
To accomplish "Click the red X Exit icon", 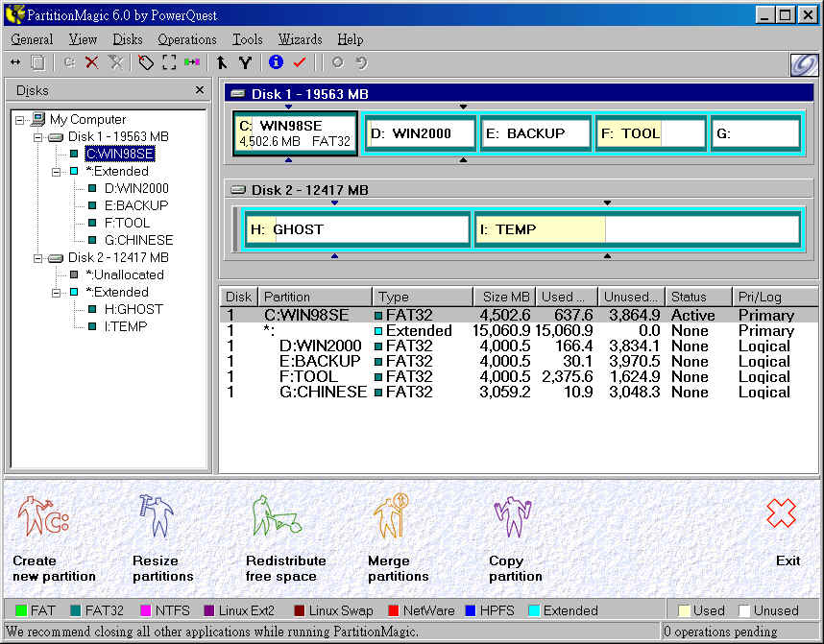I will [781, 513].
